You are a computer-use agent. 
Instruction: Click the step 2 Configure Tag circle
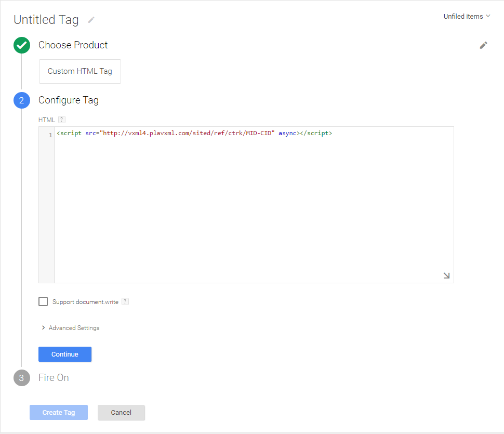[x=21, y=100]
